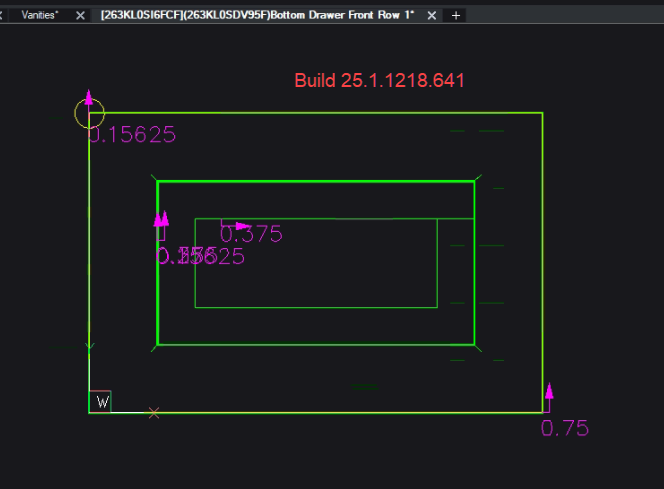
Task: Click the red X marker on bottom edge
Action: click(154, 413)
